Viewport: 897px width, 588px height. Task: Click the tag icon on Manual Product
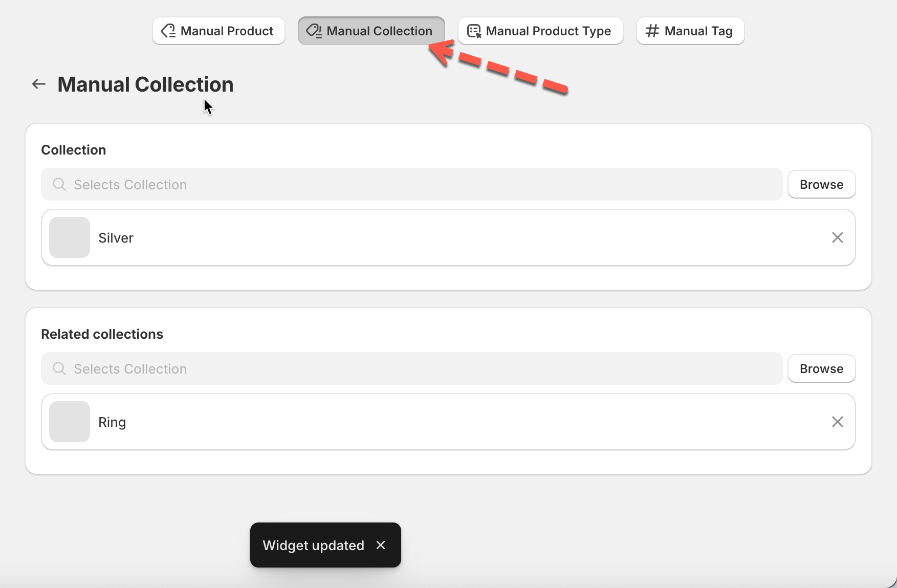[x=168, y=31]
